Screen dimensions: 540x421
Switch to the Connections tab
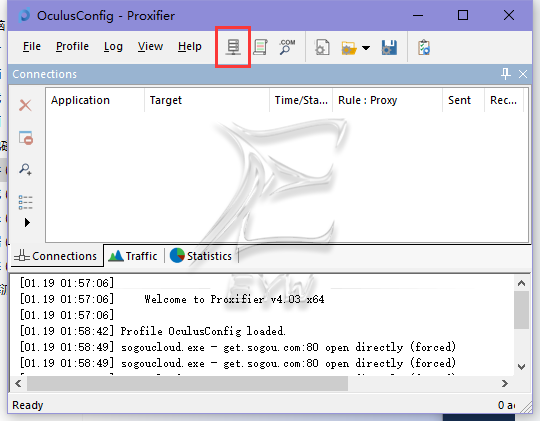[56, 256]
